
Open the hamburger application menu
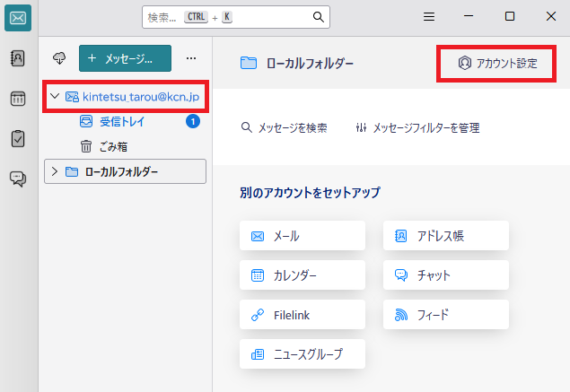[x=430, y=17]
